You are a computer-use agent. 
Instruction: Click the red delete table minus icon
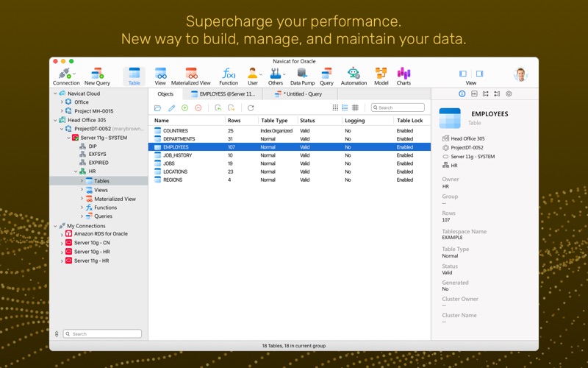[198, 107]
